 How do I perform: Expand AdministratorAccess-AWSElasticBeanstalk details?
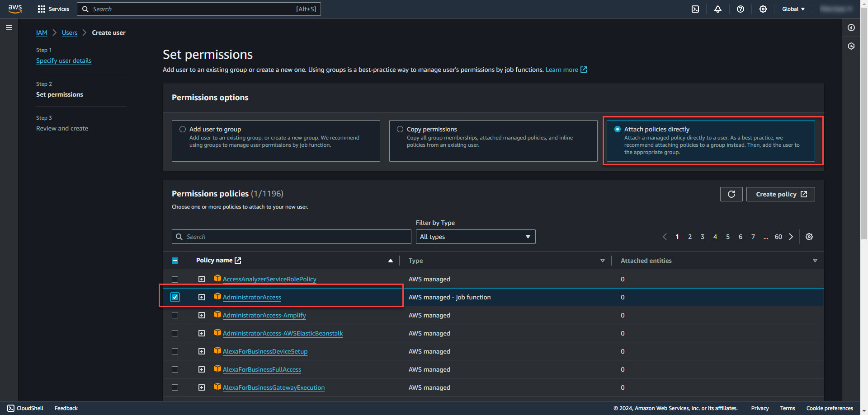point(202,333)
